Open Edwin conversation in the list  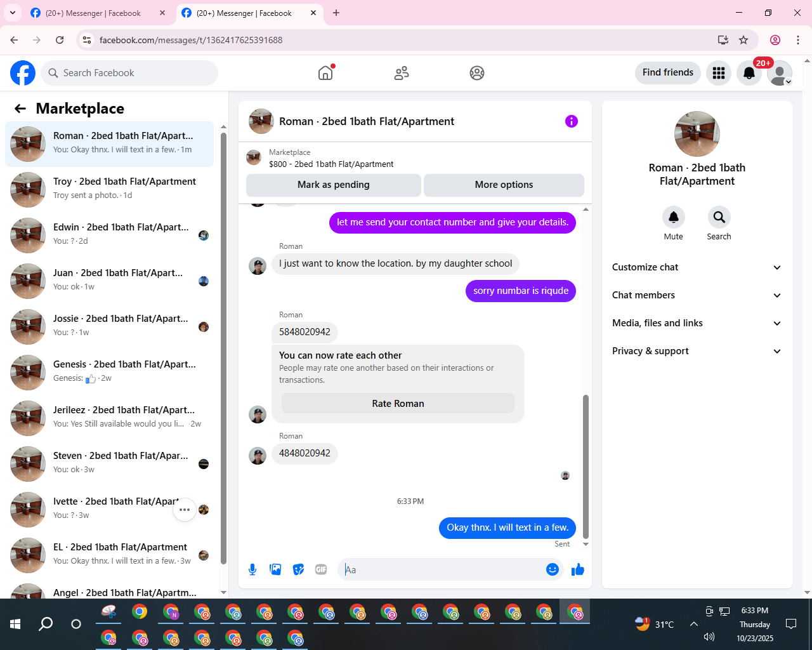109,235
